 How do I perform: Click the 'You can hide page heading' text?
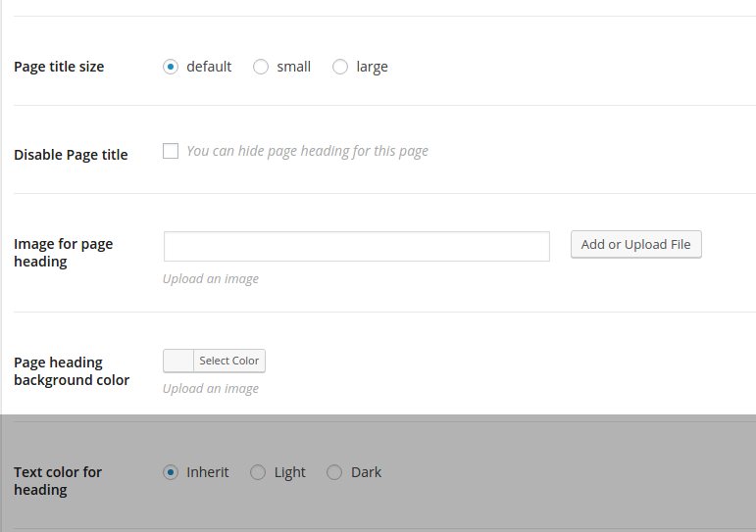tap(307, 151)
